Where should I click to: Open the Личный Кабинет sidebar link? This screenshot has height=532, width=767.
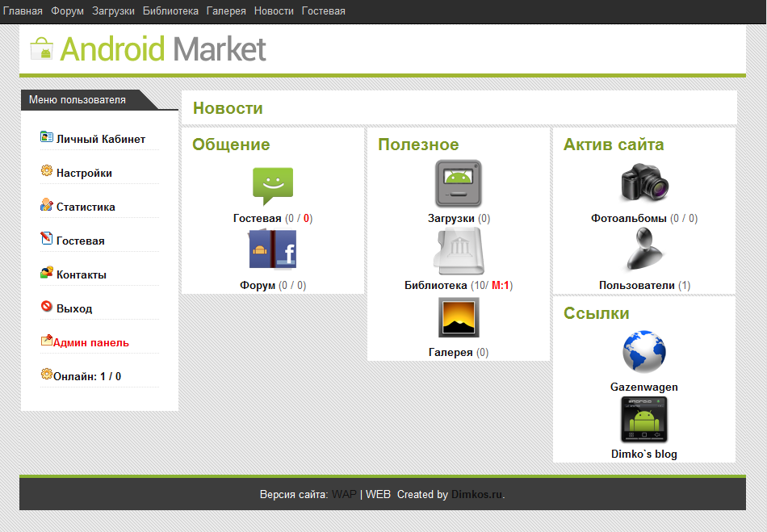click(101, 139)
